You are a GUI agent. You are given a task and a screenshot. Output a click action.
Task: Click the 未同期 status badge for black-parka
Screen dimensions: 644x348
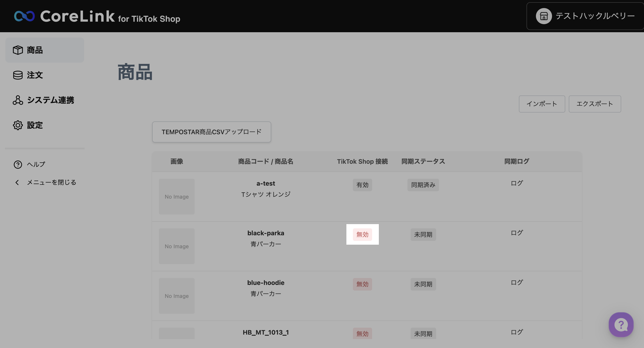423,235
